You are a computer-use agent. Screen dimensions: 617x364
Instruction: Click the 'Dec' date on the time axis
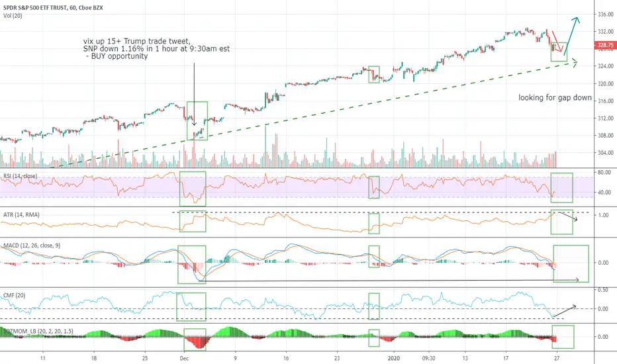(184, 358)
